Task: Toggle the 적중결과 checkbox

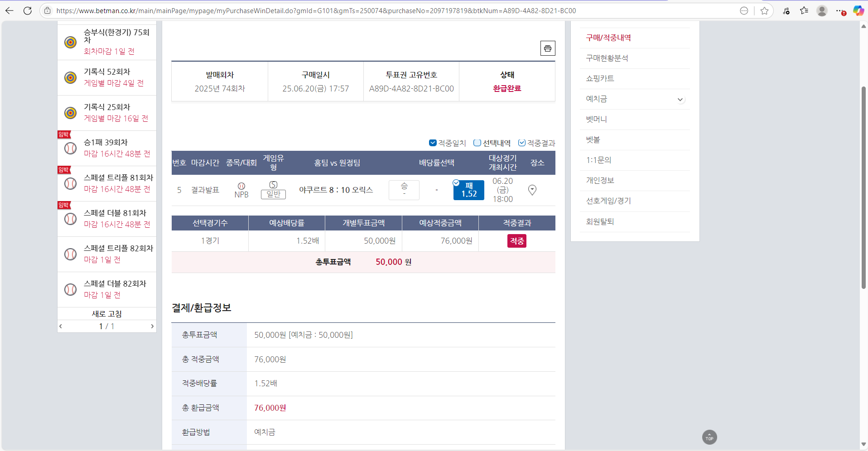Action: [x=522, y=143]
